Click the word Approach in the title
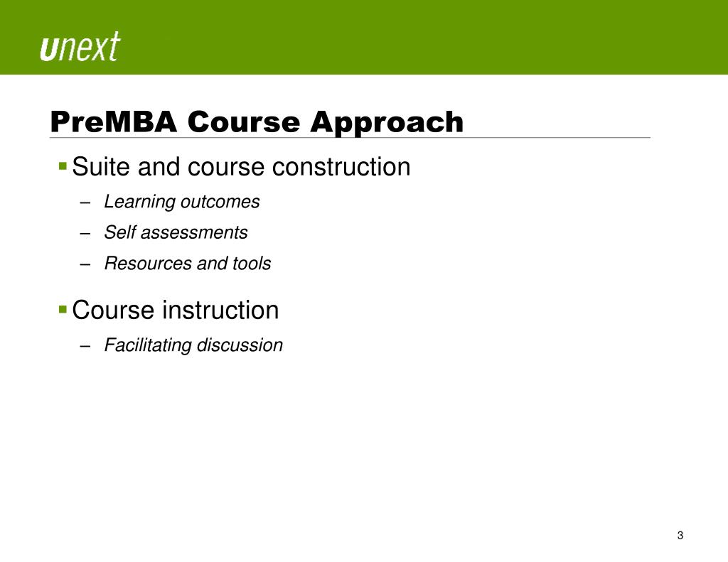 387,122
